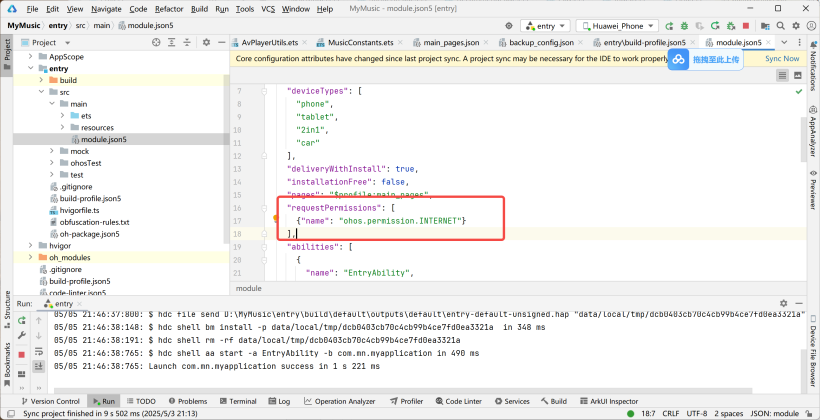The width and height of the screenshot is (820, 420).
Task: Click the Rerun icon in Run panel
Action: [21, 320]
